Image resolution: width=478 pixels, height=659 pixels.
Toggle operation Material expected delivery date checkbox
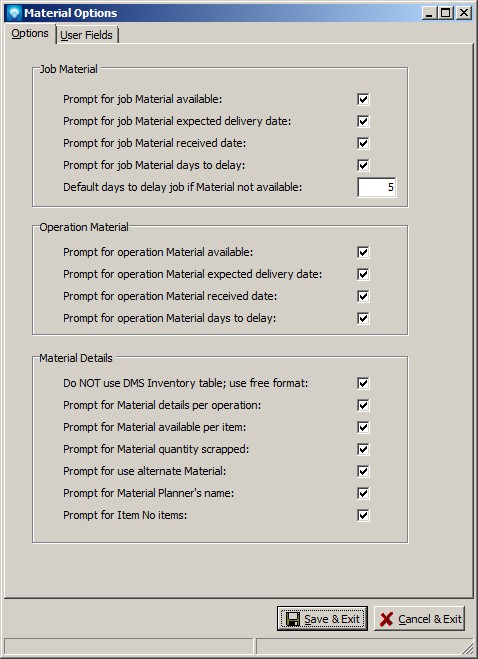(363, 274)
